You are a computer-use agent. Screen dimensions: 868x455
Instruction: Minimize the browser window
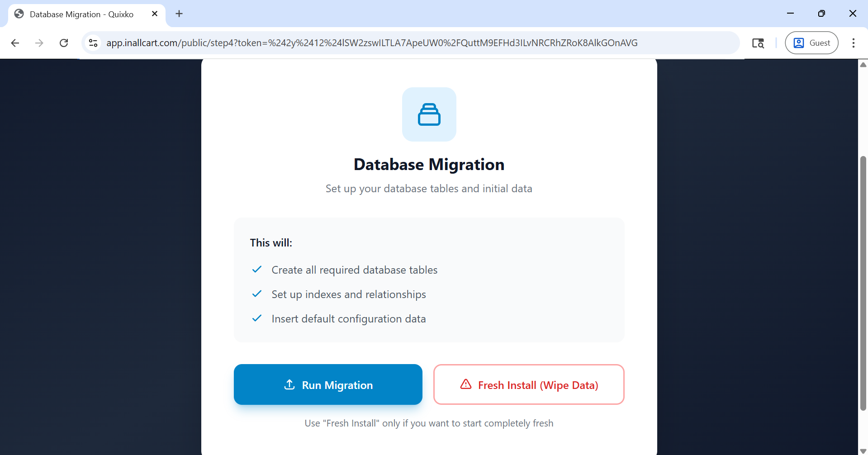click(791, 14)
